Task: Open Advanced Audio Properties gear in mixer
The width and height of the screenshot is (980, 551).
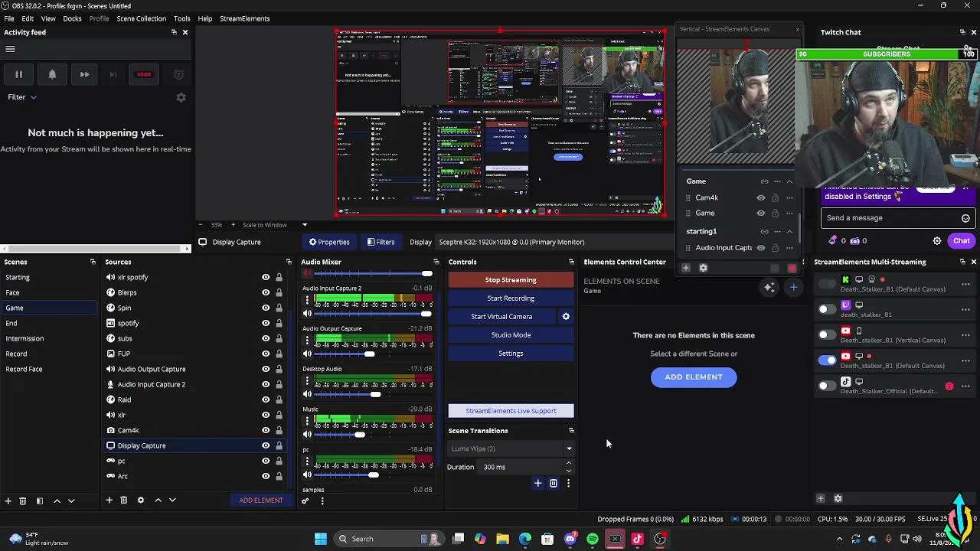Action: point(305,501)
